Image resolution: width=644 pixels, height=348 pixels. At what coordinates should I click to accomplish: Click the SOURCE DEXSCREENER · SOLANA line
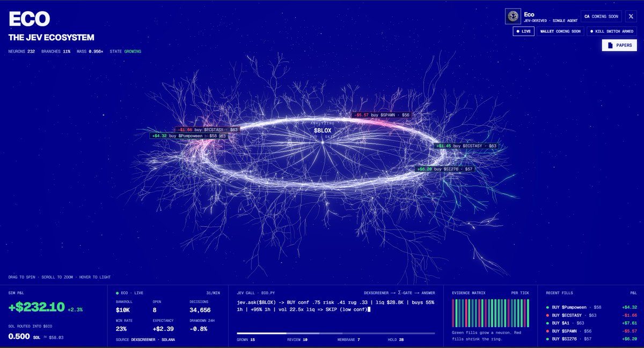click(x=145, y=339)
